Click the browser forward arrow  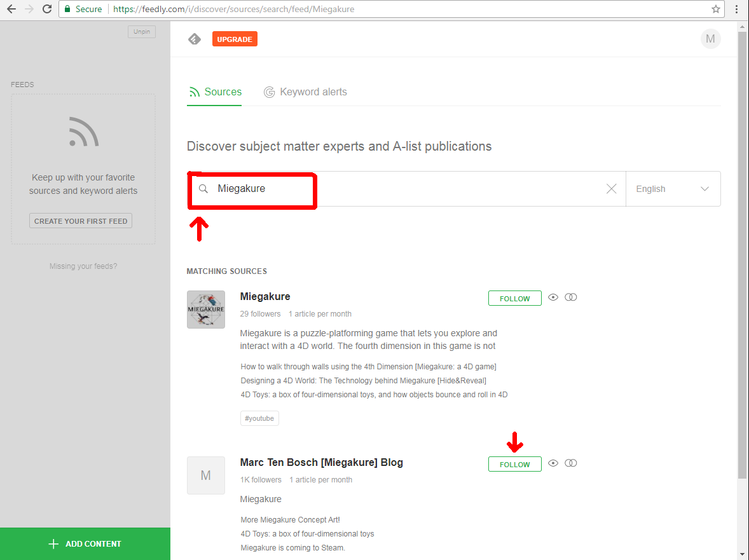pos(29,9)
